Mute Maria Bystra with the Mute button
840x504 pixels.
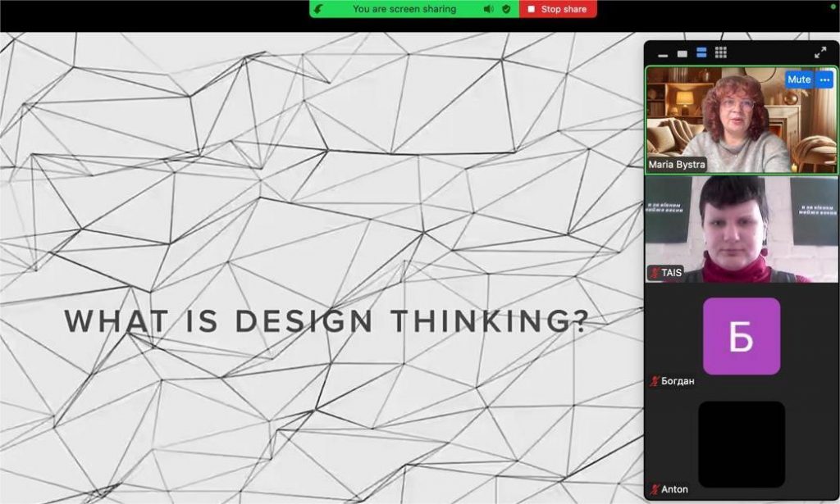coord(798,79)
